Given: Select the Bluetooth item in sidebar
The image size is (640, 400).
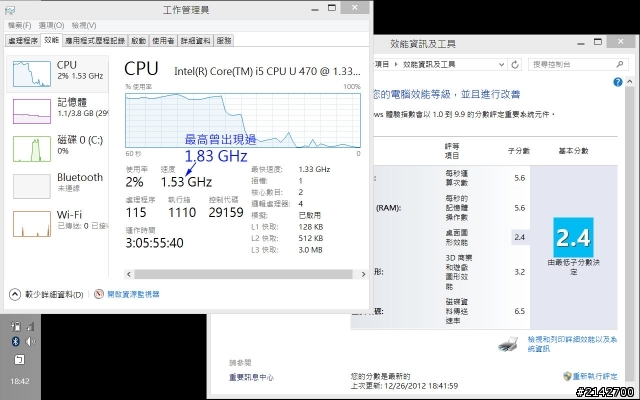Looking at the screenshot, I should (58, 185).
